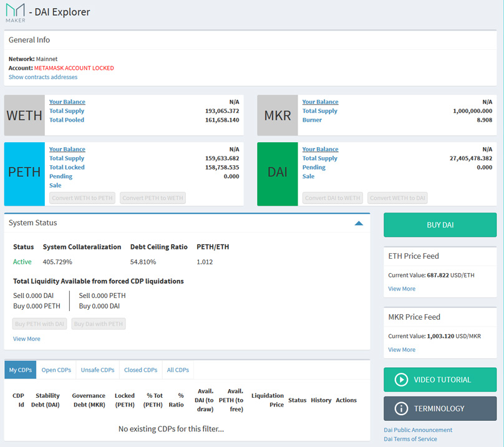Open View More in ETH Price Feed
Screen dimensions: 504x447
pyautogui.click(x=402, y=289)
